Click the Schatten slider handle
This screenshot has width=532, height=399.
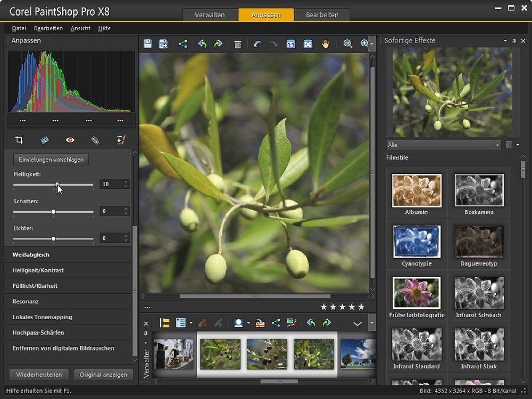point(53,212)
